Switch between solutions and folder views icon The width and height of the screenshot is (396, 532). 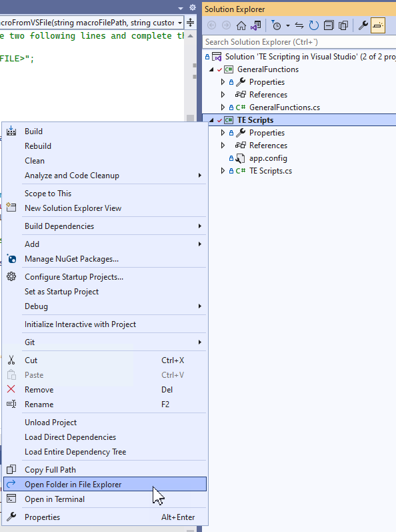click(x=256, y=25)
